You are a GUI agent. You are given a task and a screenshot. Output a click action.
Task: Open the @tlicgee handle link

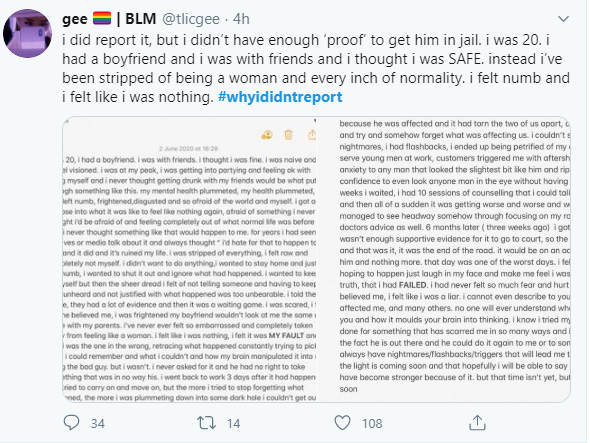[191, 19]
